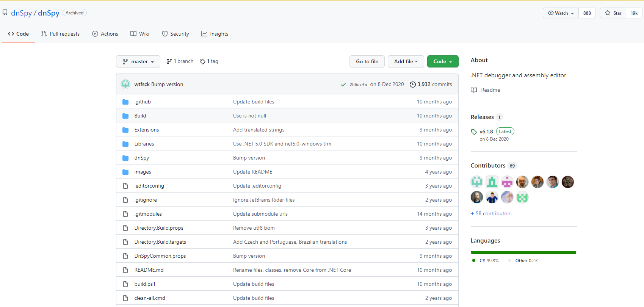Expand the Add file dropdown
The height and width of the screenshot is (307, 644).
click(x=406, y=61)
